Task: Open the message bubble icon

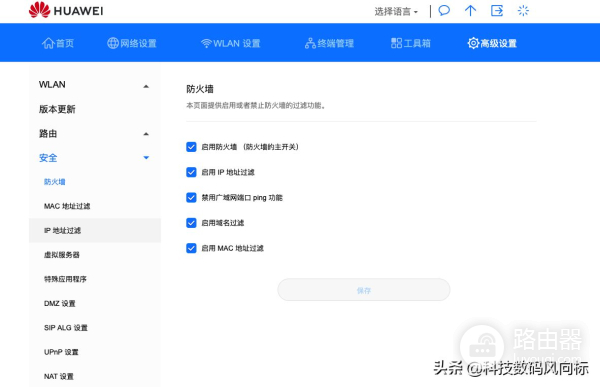Action: (x=444, y=10)
